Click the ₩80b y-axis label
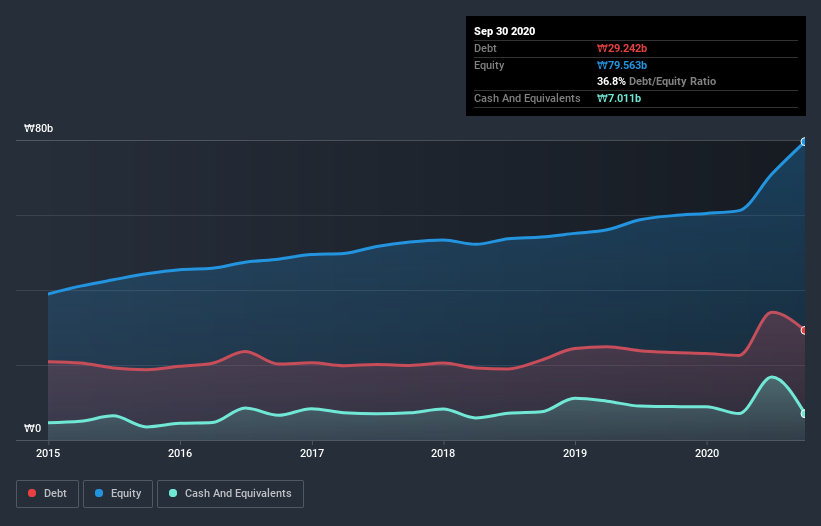Viewport: 821px width, 526px height. point(38,128)
